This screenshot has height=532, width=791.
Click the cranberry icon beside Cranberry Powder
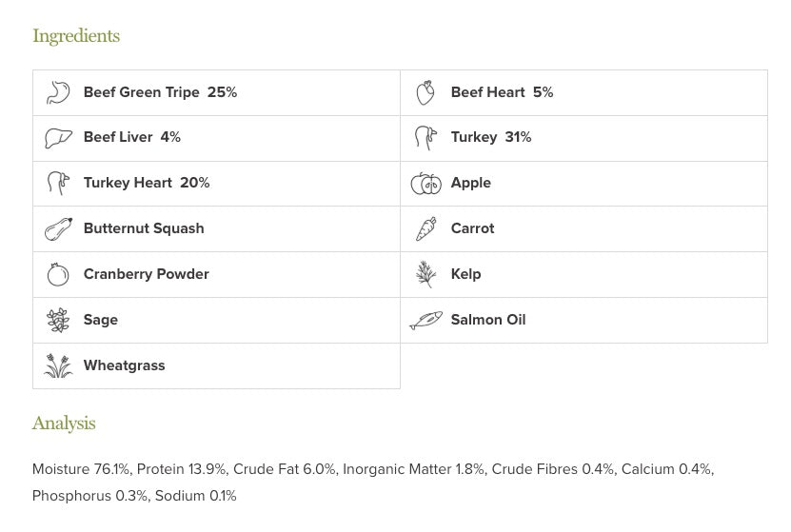click(x=58, y=275)
